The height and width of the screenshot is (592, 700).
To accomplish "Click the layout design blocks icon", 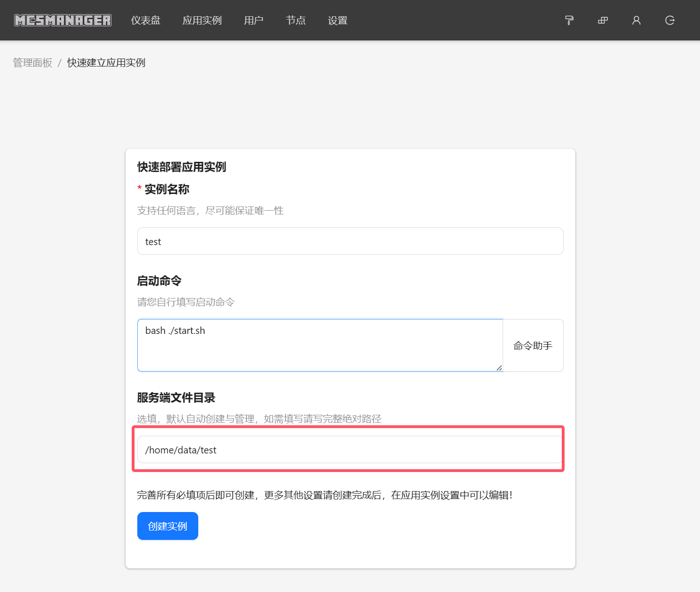I will [x=603, y=20].
